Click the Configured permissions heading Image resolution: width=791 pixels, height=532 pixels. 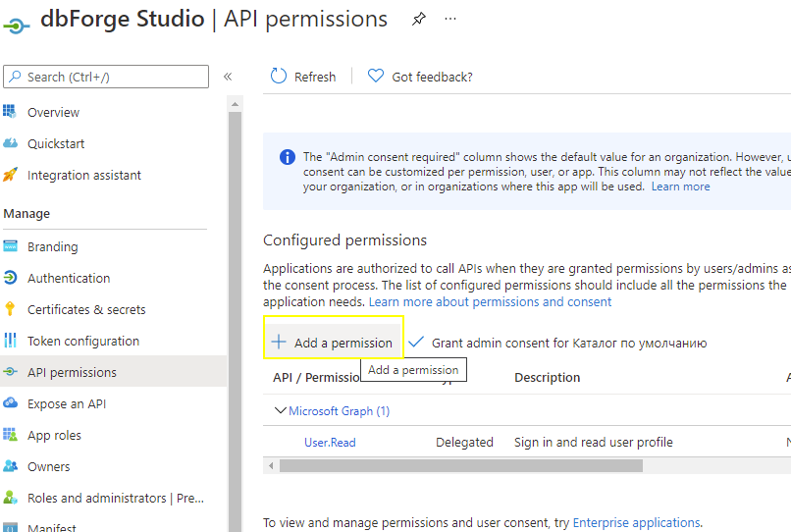click(344, 240)
